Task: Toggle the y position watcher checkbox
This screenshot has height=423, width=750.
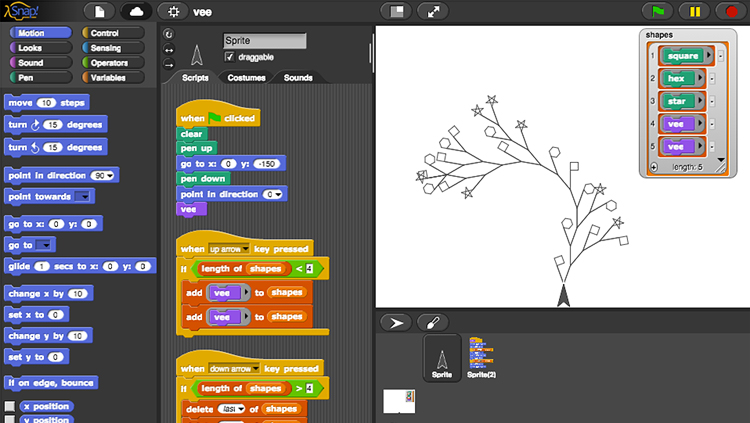Action: pyautogui.click(x=10, y=420)
